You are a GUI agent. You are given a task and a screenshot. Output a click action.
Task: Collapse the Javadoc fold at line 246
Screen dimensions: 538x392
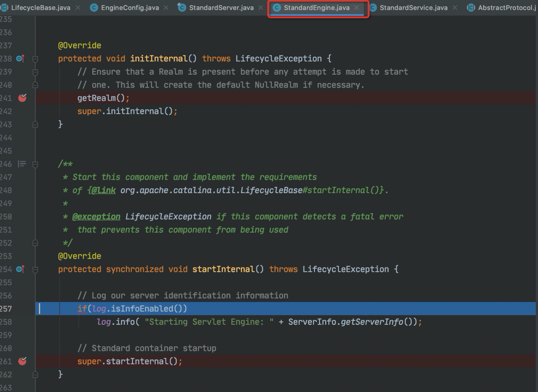point(35,164)
